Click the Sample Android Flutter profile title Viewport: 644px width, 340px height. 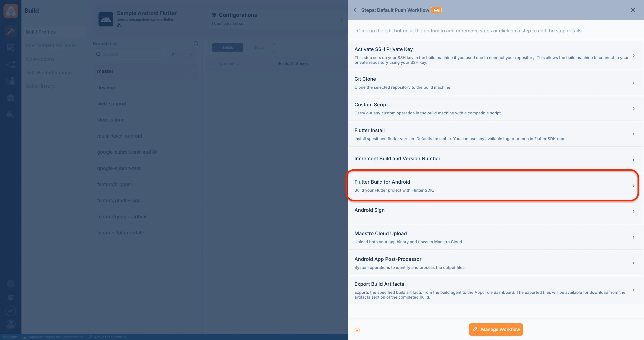click(147, 13)
